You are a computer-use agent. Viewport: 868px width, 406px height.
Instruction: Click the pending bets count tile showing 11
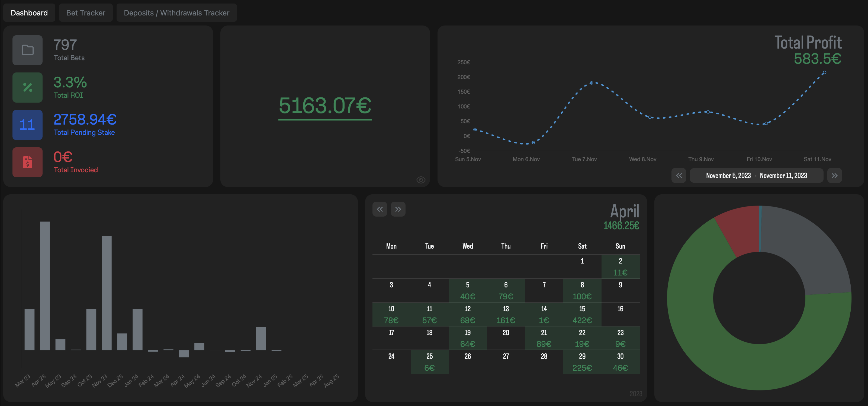[x=28, y=125]
